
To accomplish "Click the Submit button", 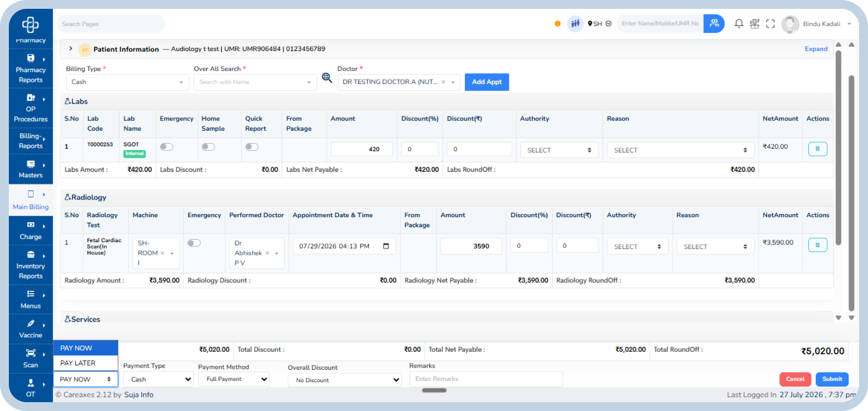I will click(x=832, y=379).
